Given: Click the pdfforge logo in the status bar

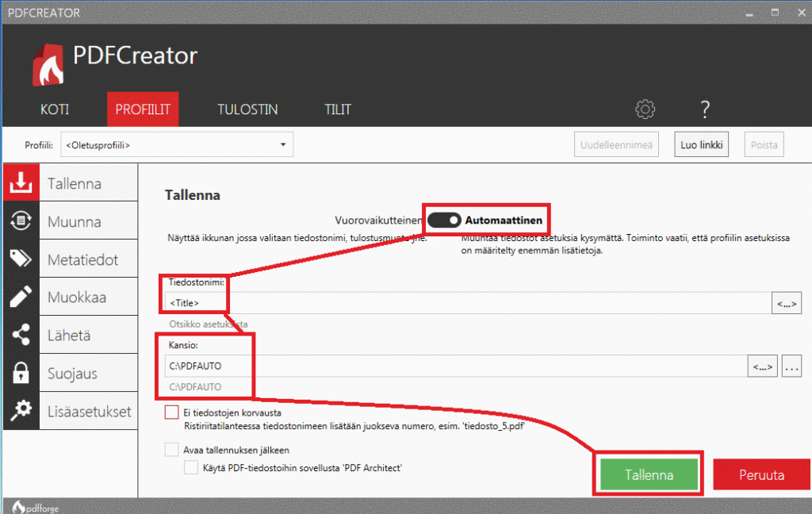Looking at the screenshot, I should [36, 508].
